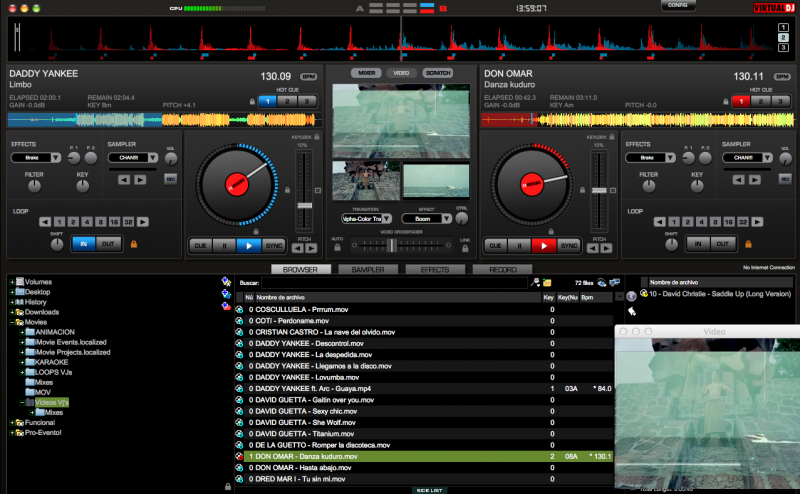Click right deck loop lock icon
The width and height of the screenshot is (800, 494).
click(748, 244)
